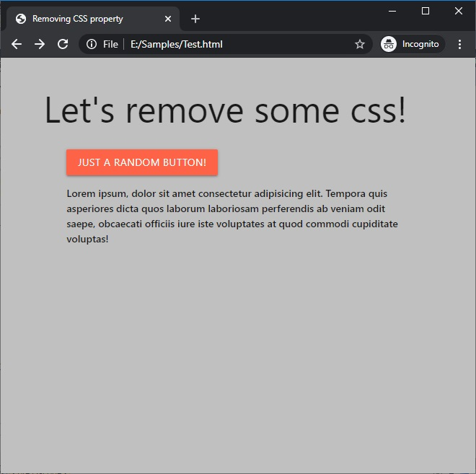Go forward with the forward arrow

click(40, 44)
